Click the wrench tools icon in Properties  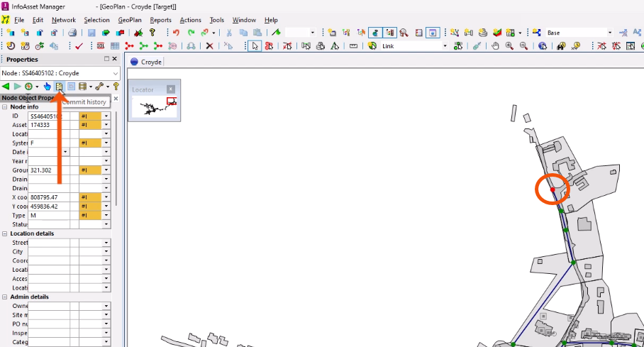tap(99, 87)
